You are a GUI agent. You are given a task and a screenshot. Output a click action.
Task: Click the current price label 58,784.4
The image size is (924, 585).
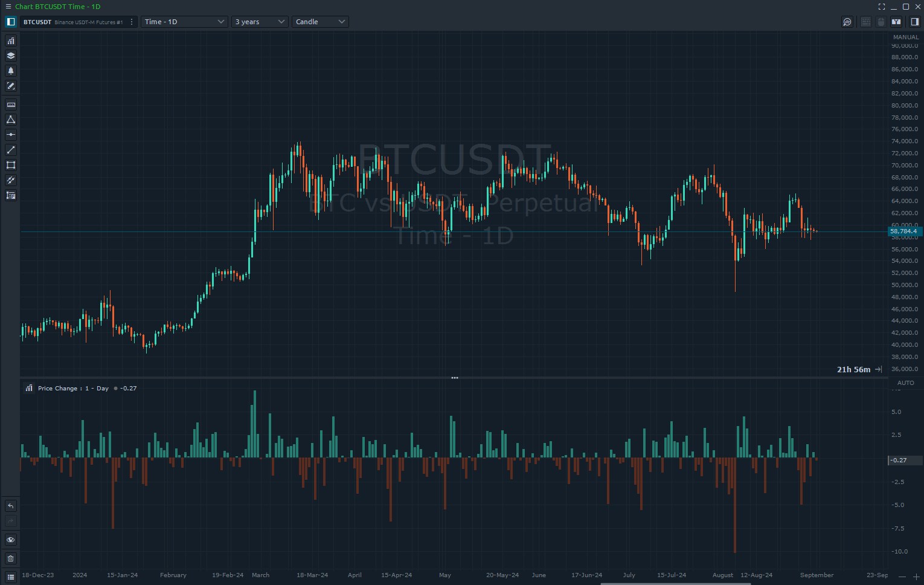[905, 231]
